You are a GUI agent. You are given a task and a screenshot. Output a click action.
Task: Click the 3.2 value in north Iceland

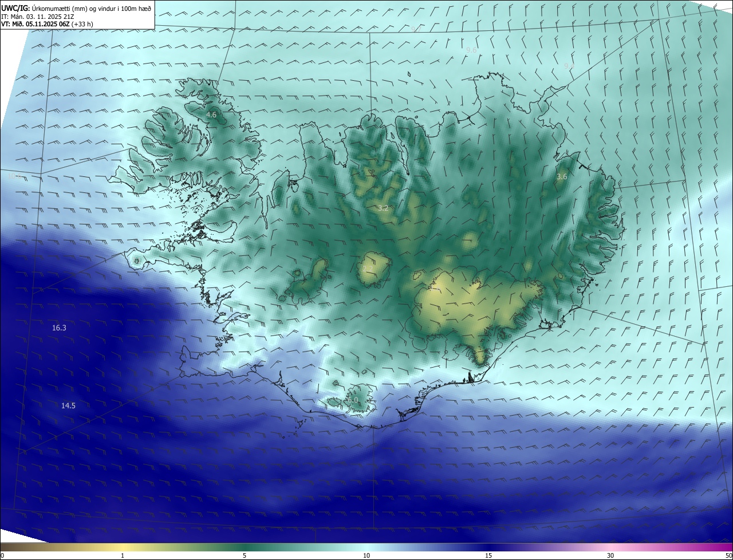(x=383, y=208)
